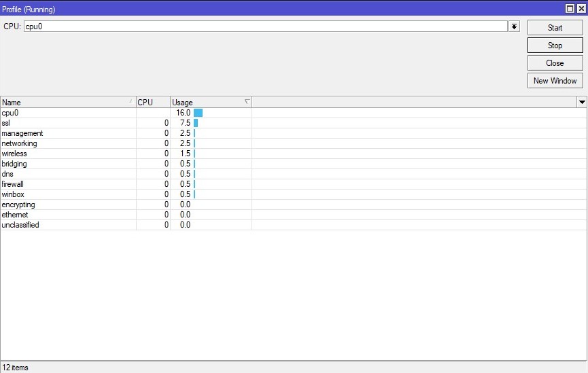
Task: Open the column chooser dropdown at table right
Action: click(x=582, y=102)
